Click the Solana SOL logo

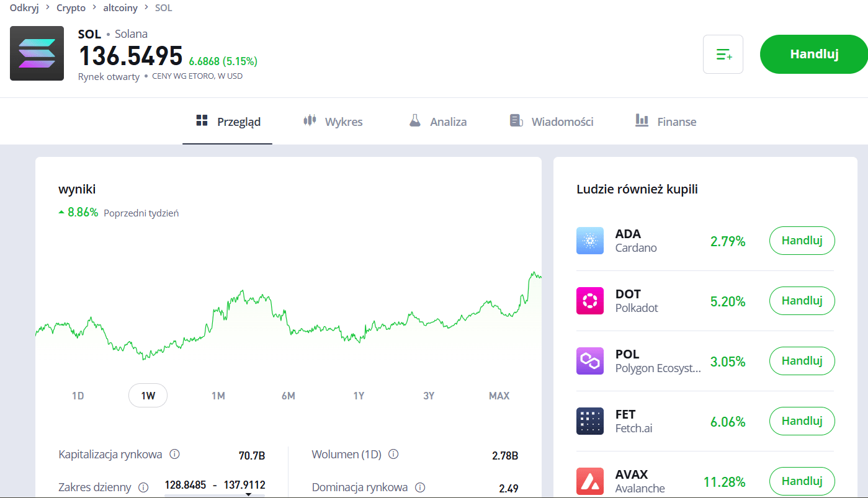tap(37, 53)
